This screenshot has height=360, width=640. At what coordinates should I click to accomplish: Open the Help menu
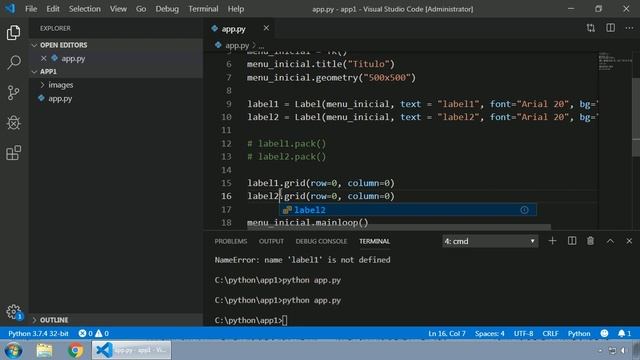[x=236, y=9]
